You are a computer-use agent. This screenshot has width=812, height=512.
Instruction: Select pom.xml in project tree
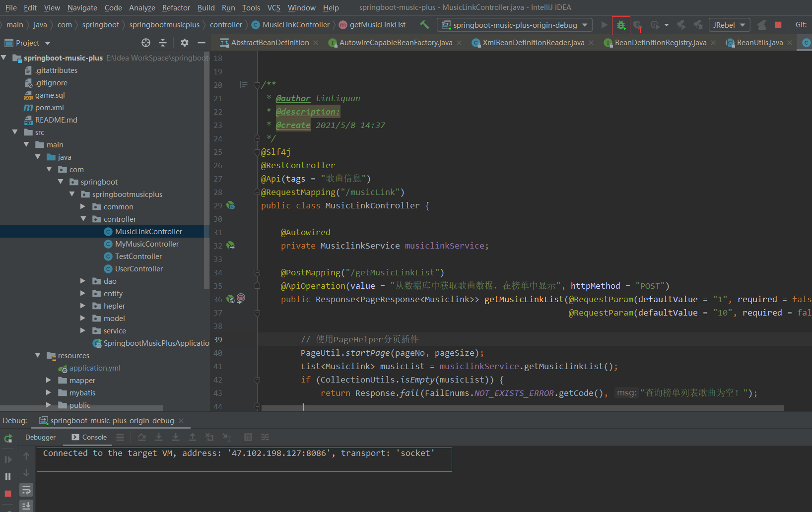50,107
